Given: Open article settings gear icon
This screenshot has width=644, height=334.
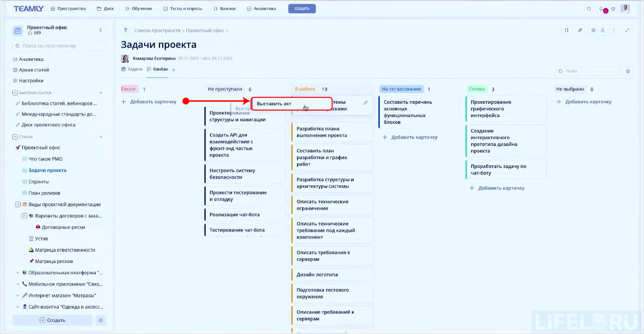Looking at the screenshot, I should tap(593, 30).
